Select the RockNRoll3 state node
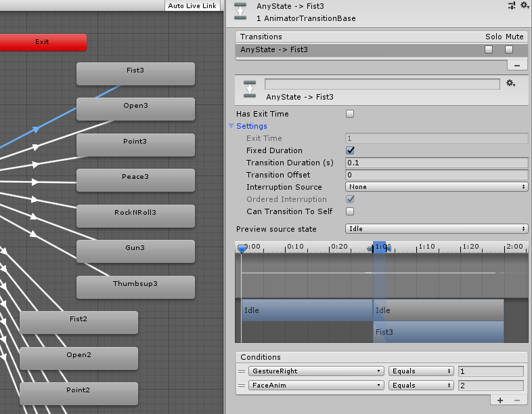This screenshot has width=532, height=414. tap(135, 213)
